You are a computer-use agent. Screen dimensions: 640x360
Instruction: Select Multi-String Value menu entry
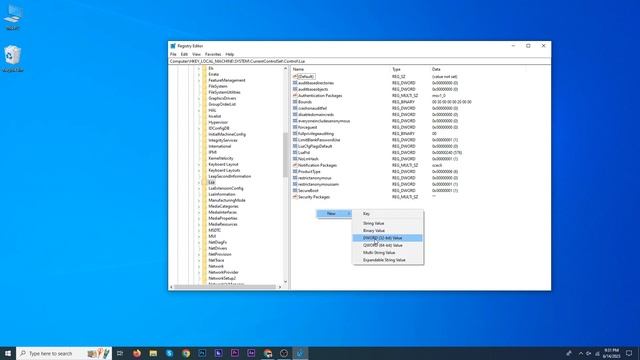point(387,253)
